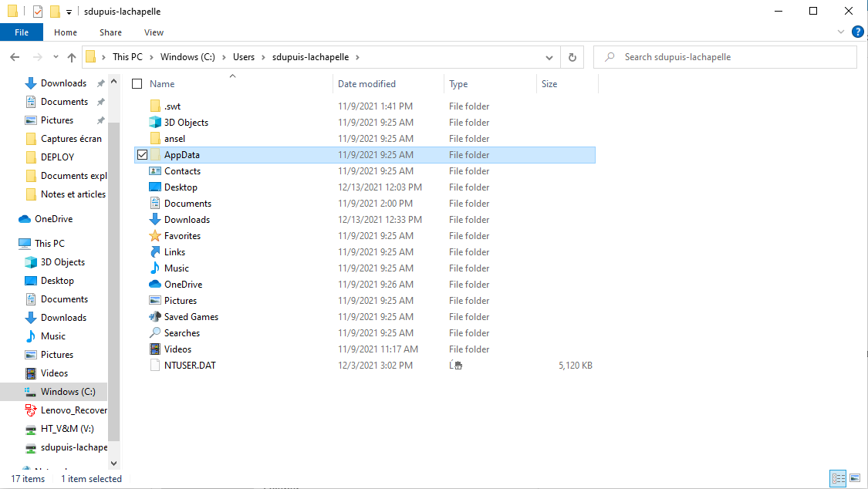Switch to details view button
This screenshot has width=868, height=489.
click(x=838, y=479)
